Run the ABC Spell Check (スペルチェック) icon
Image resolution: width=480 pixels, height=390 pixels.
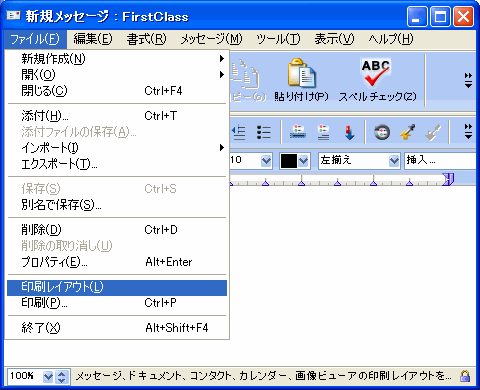coord(376,72)
